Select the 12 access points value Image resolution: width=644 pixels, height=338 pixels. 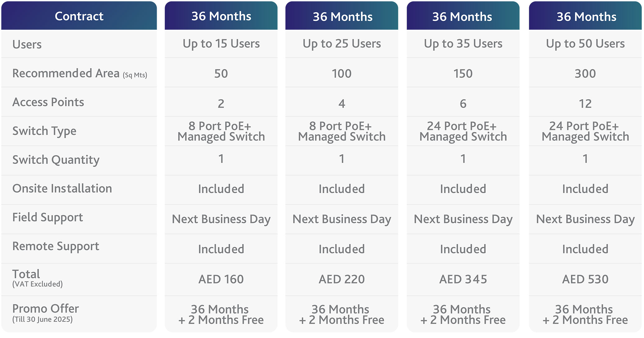point(585,104)
